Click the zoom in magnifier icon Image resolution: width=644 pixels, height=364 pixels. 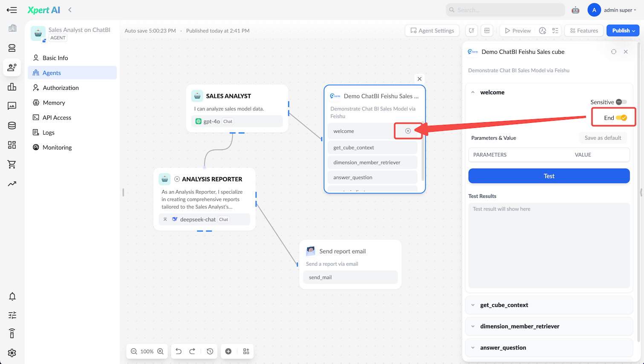pyautogui.click(x=160, y=351)
